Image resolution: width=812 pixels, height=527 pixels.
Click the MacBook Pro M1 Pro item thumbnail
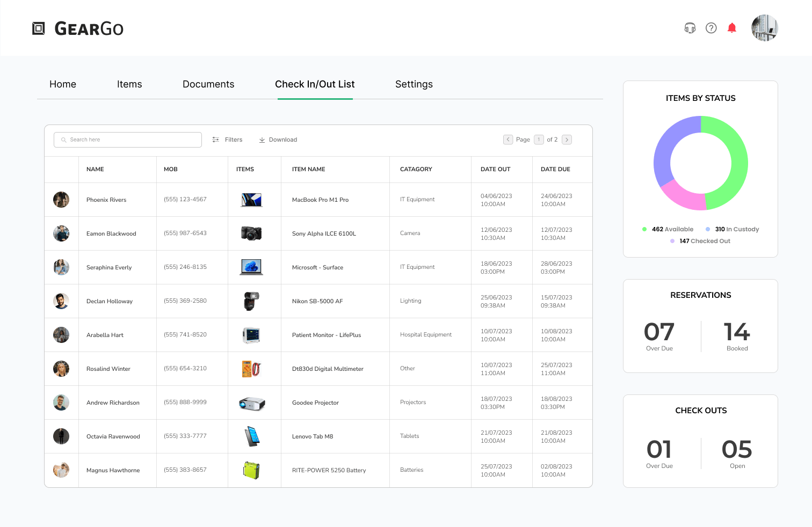pos(252,199)
